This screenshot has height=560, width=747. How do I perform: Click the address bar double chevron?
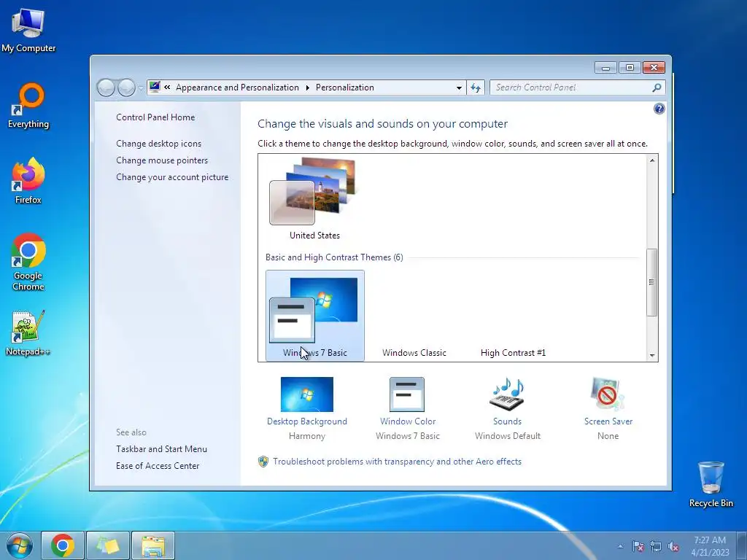coord(167,87)
